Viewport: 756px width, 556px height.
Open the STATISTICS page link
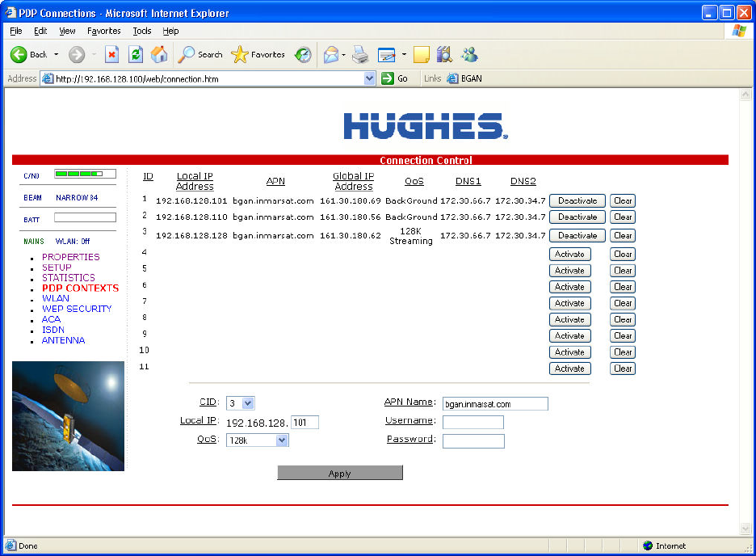(x=69, y=278)
